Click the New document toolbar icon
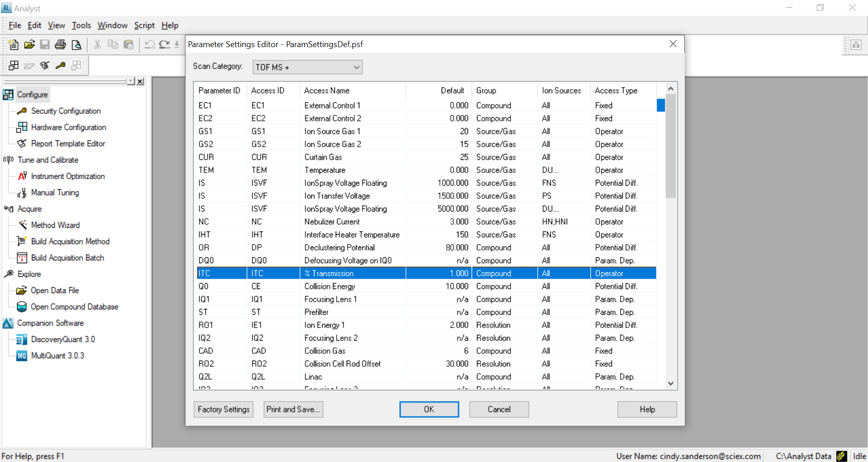 pyautogui.click(x=14, y=44)
